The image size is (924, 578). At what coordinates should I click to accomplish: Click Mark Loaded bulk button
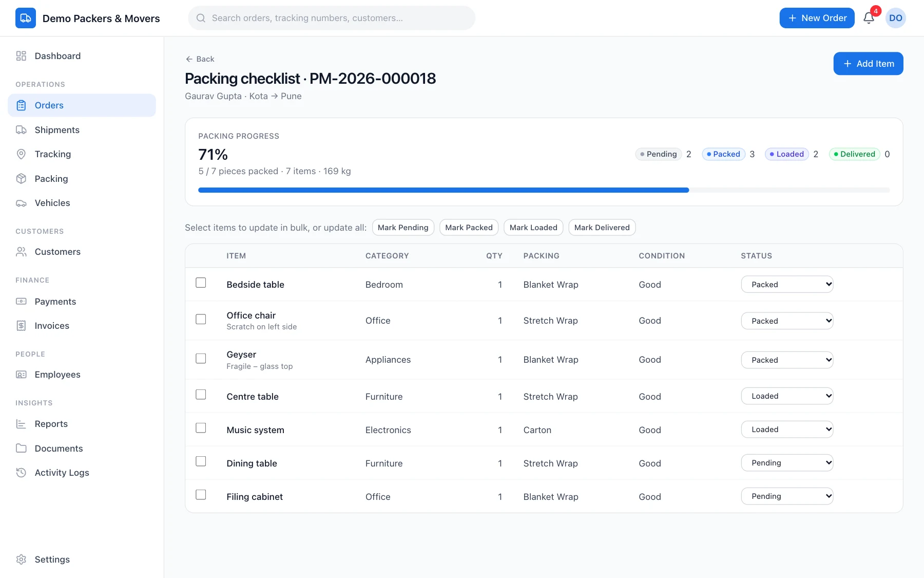click(533, 228)
